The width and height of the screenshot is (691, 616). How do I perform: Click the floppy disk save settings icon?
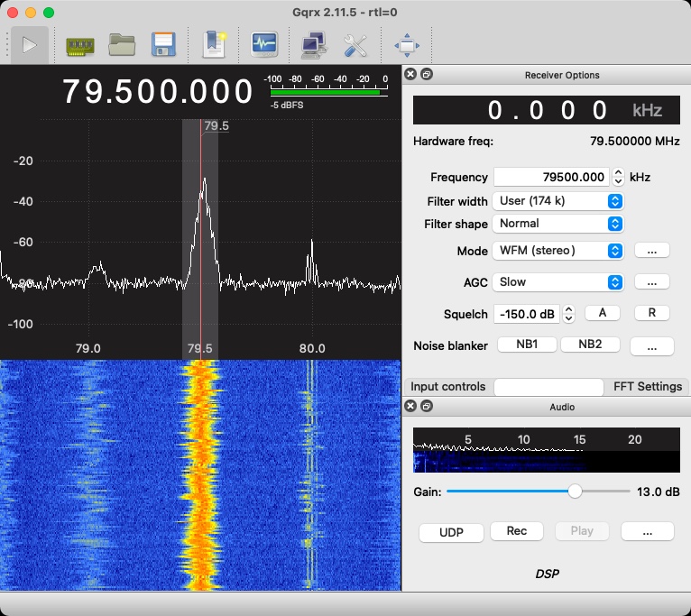pos(162,44)
